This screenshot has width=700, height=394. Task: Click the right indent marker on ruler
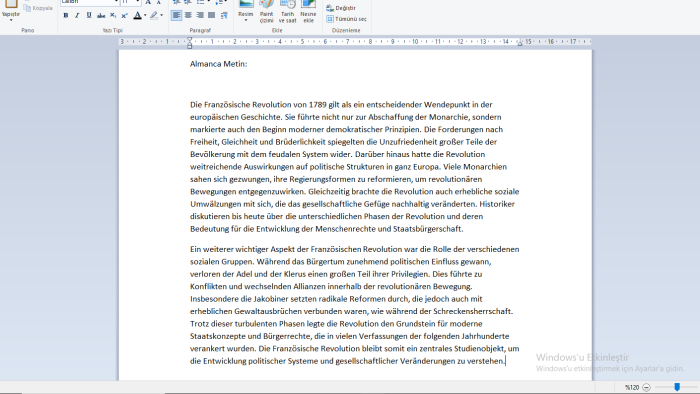520,44
